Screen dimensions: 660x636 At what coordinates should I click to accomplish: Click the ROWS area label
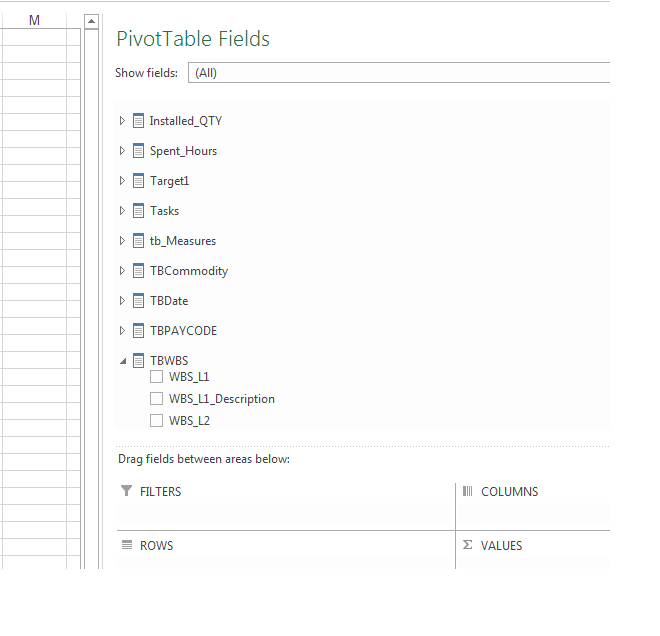(156, 546)
